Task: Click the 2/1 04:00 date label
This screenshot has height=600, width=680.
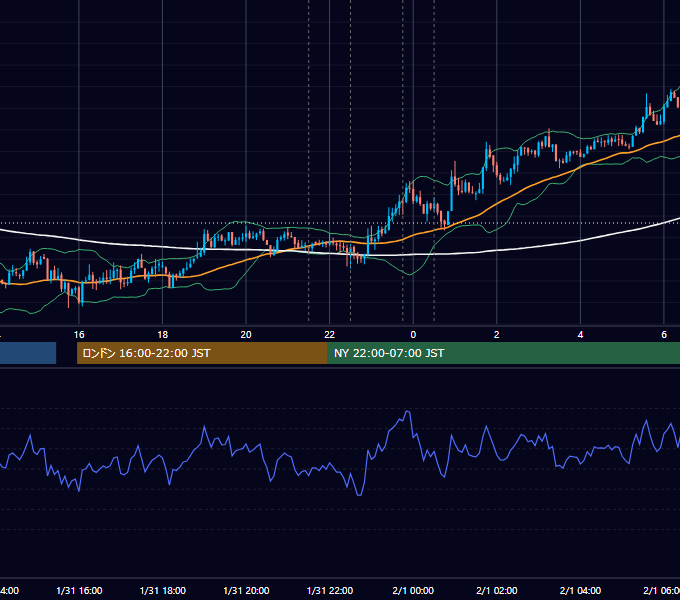Action: point(580,590)
